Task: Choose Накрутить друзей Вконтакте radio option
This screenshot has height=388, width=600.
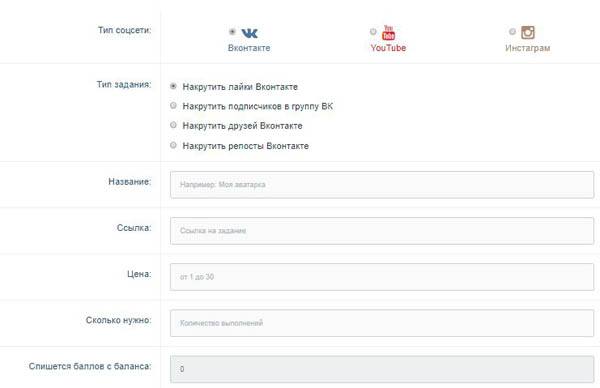Action: pos(173,125)
